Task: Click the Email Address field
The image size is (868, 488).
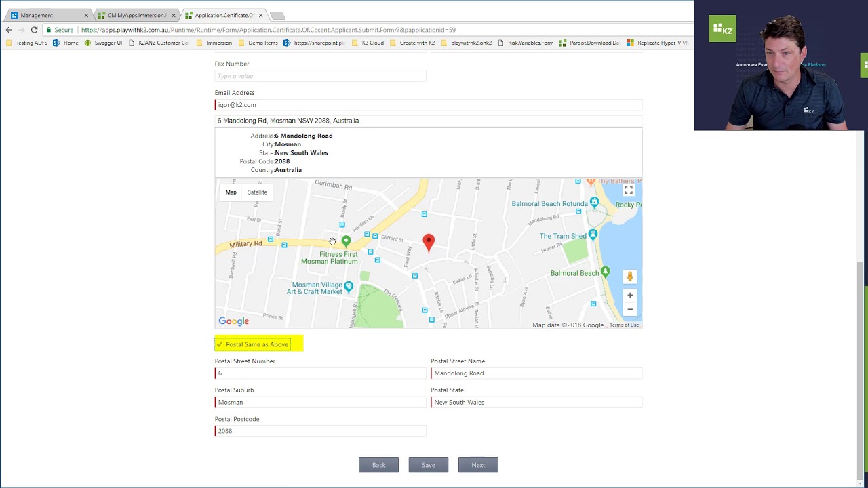Action: [429, 105]
